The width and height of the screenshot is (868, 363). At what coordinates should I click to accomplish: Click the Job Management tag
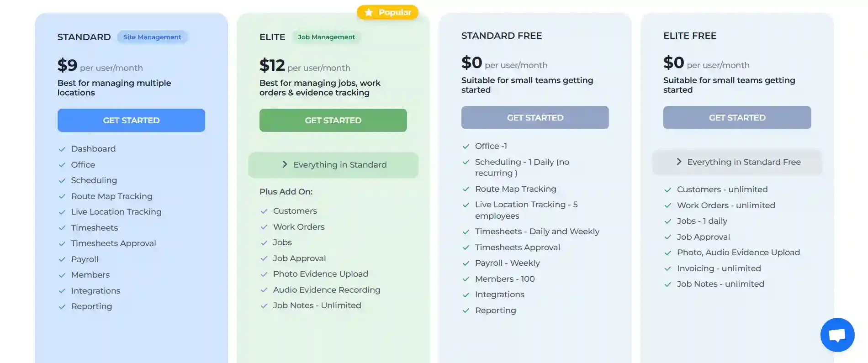point(326,37)
